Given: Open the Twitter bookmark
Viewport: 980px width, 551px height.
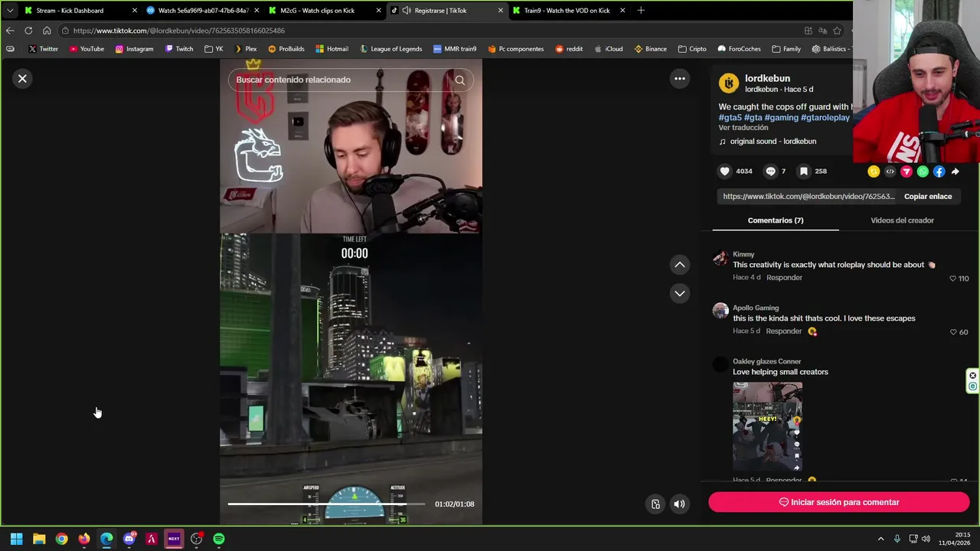Looking at the screenshot, I should 43,49.
